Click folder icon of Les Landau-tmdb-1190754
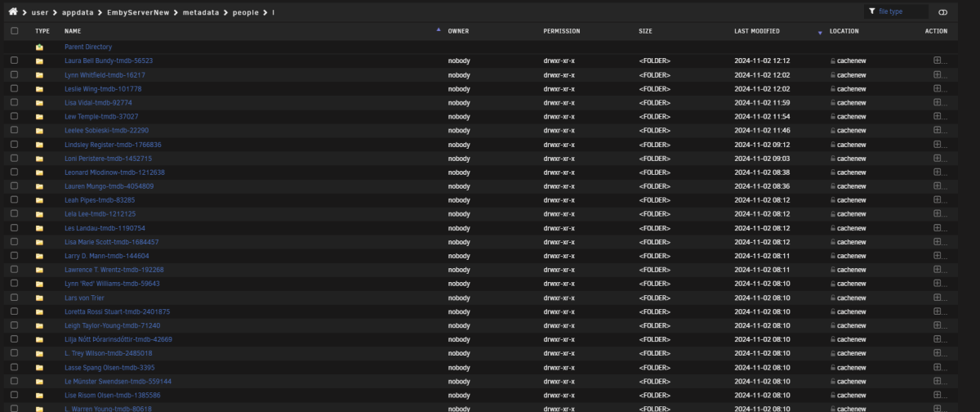Screen dimensions: 980x412 pyautogui.click(x=39, y=228)
